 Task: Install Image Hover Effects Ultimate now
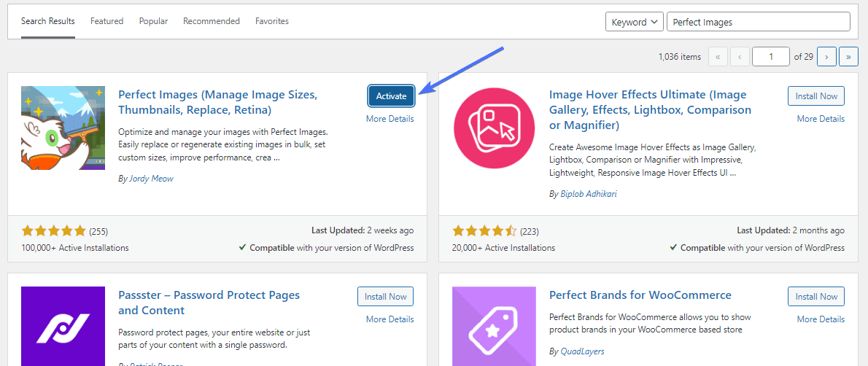click(816, 96)
